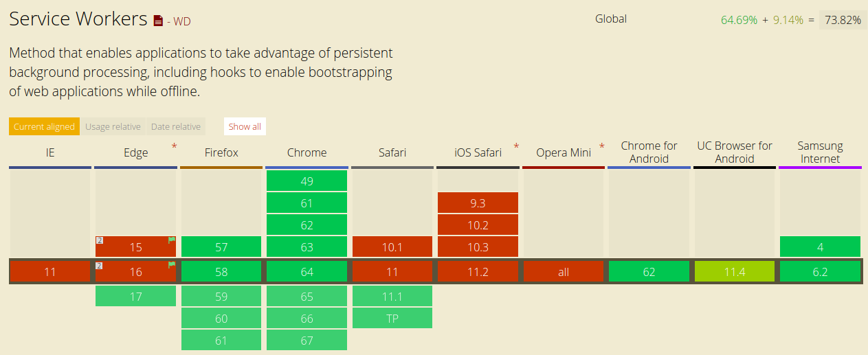
Task: Click the spec document icon beside Service Workers
Action: pyautogui.click(x=158, y=21)
